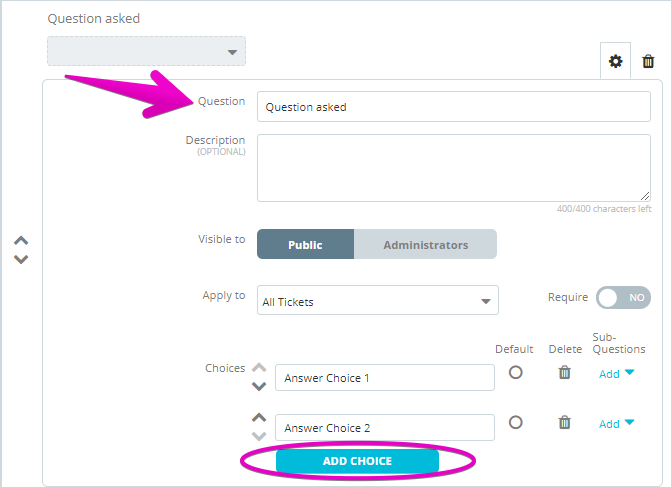Screen dimensions: 672x487
Task: Set Answer Choice 1 as default
Action: pyautogui.click(x=516, y=372)
